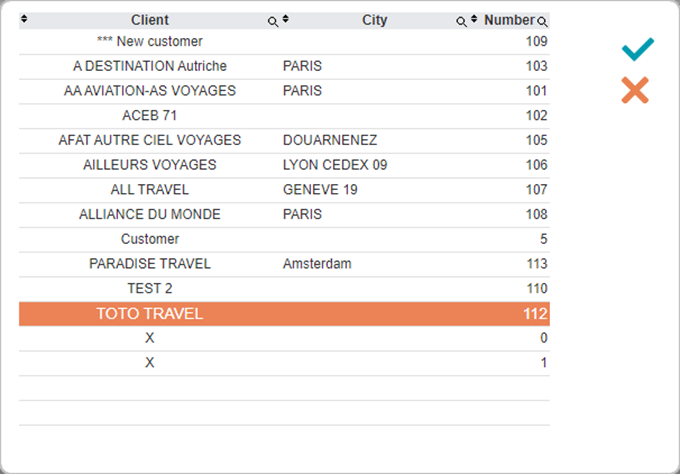Select the X client numbered 1

284,363
